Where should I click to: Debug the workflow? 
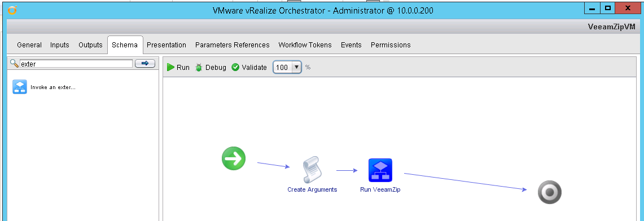pos(211,67)
